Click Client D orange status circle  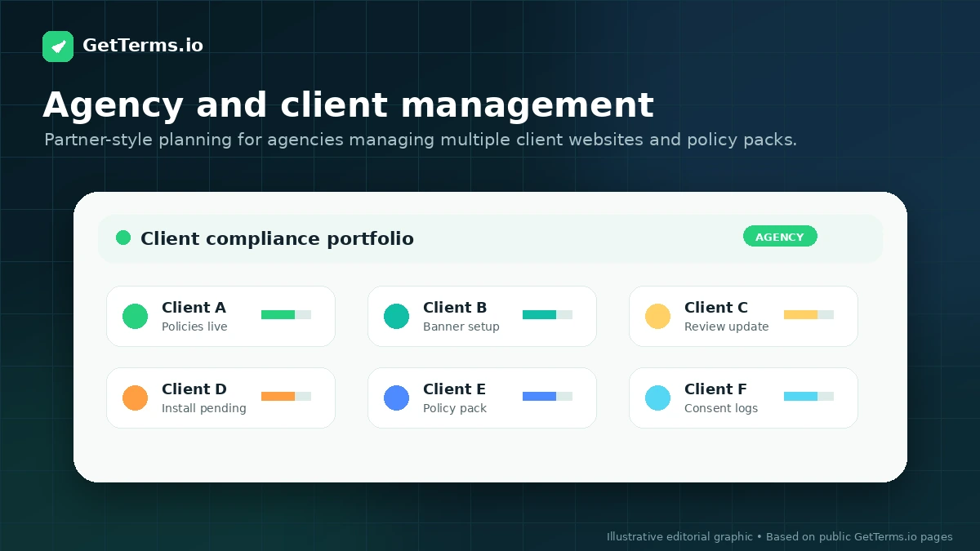coord(136,398)
